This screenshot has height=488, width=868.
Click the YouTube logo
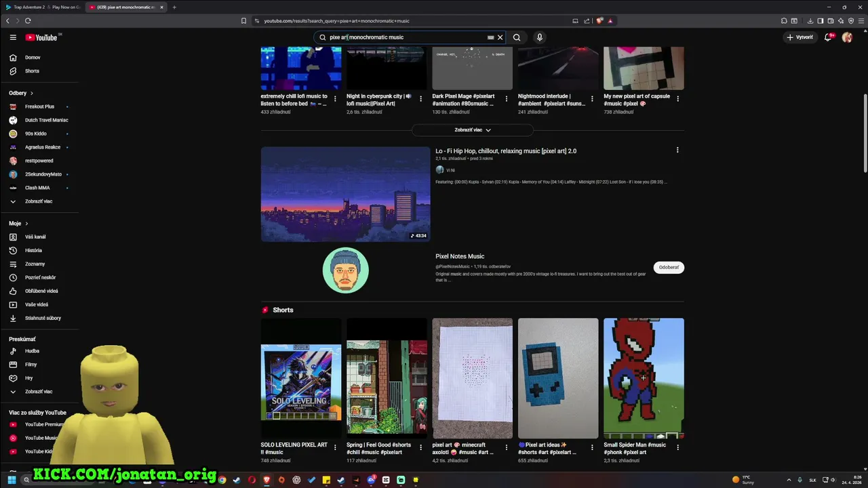coord(42,37)
